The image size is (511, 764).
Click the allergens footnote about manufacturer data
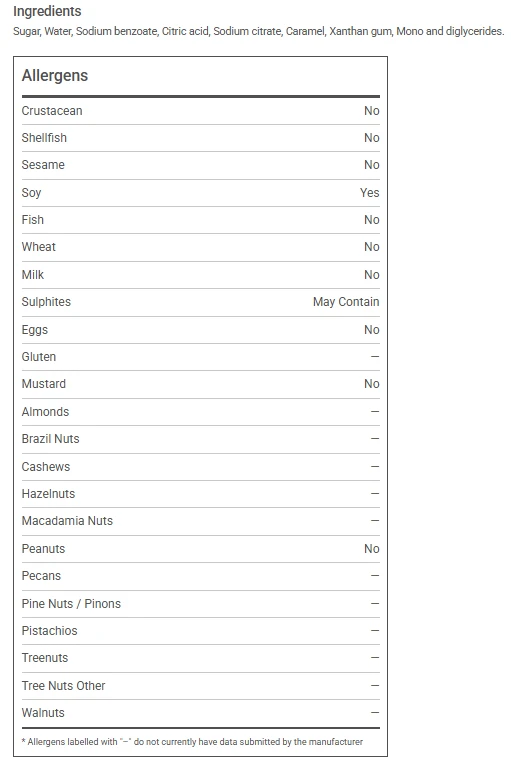click(x=192, y=742)
